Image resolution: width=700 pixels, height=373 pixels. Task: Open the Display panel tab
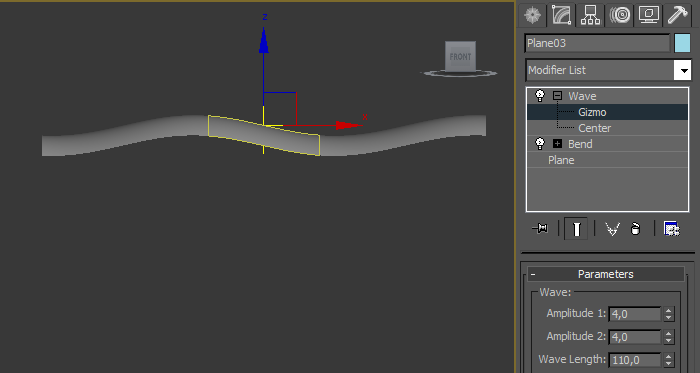649,15
